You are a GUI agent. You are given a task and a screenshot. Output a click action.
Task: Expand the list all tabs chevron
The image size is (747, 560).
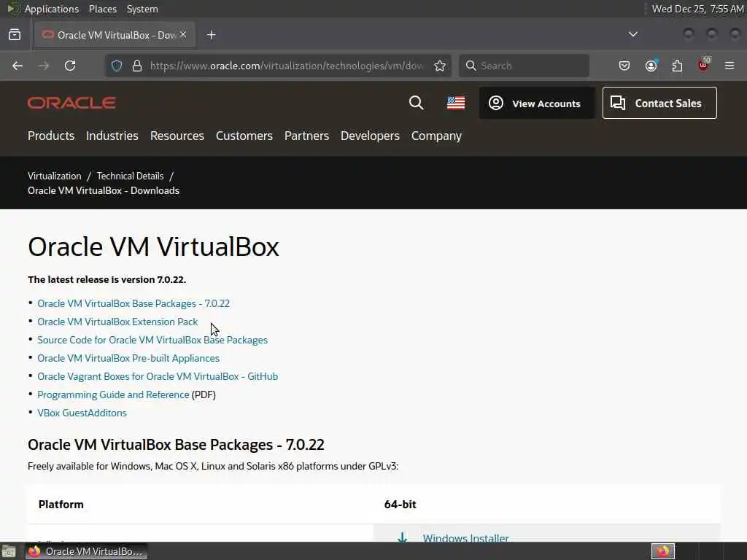coord(633,34)
